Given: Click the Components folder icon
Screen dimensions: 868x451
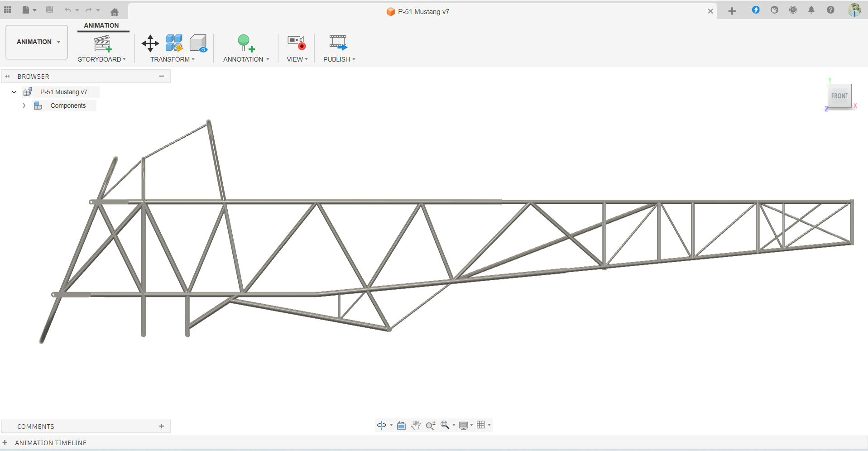Looking at the screenshot, I should [38, 106].
